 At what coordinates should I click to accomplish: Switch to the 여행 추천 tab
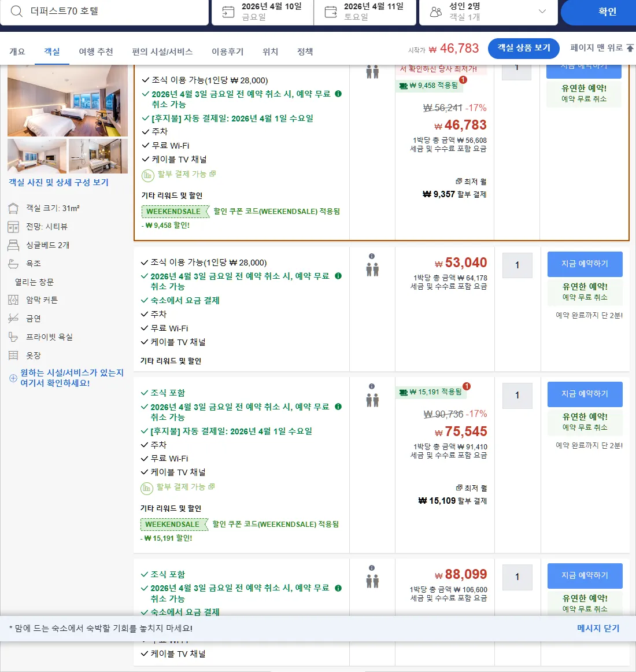[96, 51]
